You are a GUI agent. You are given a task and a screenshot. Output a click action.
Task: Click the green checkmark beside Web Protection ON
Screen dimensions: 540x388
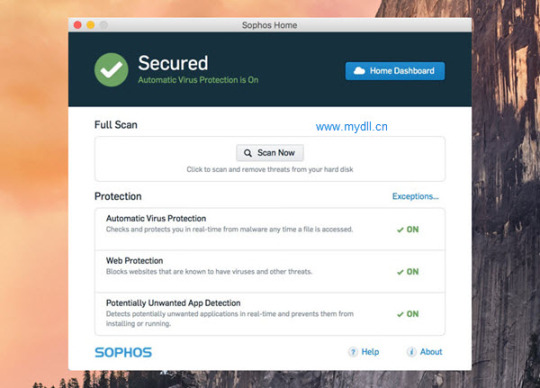point(400,272)
